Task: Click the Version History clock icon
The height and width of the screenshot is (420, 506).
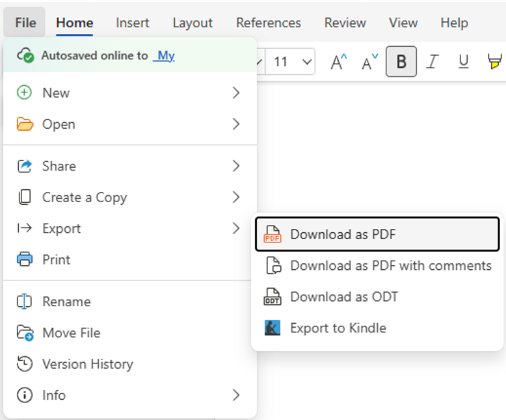Action: [x=25, y=364]
